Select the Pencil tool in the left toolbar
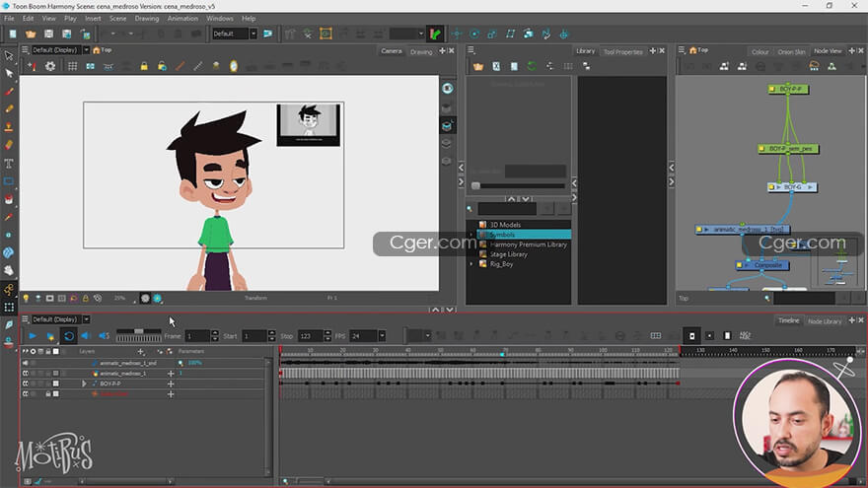 pos(9,109)
